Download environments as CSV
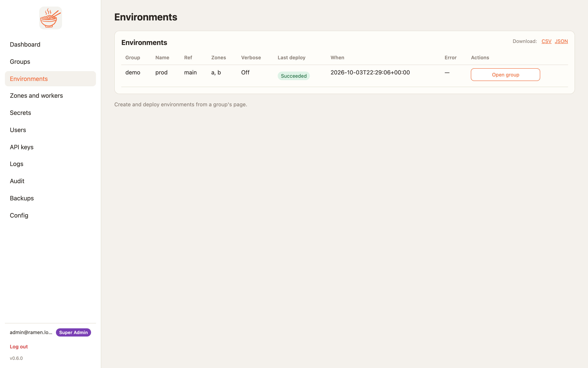This screenshot has width=588, height=368. click(546, 41)
